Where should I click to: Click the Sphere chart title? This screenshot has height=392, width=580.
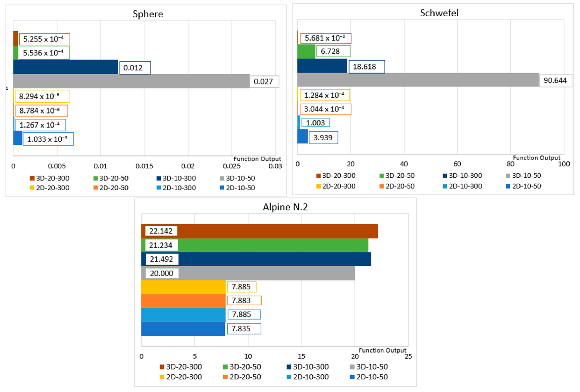click(148, 14)
